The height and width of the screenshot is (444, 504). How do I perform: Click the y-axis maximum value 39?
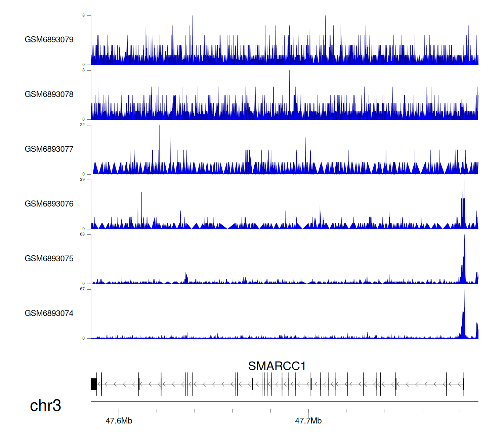click(x=82, y=180)
